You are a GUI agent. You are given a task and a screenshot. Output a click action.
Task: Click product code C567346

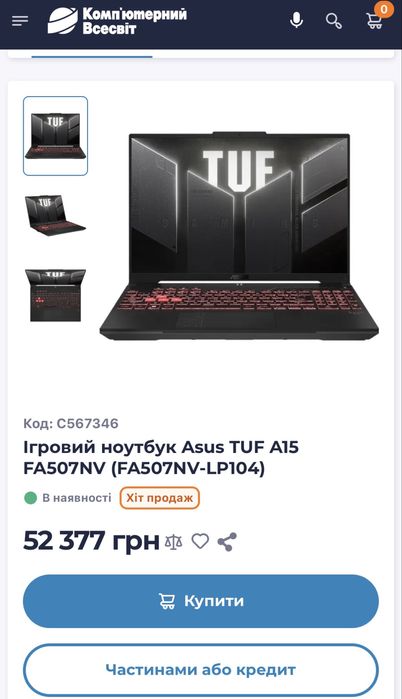coord(71,423)
